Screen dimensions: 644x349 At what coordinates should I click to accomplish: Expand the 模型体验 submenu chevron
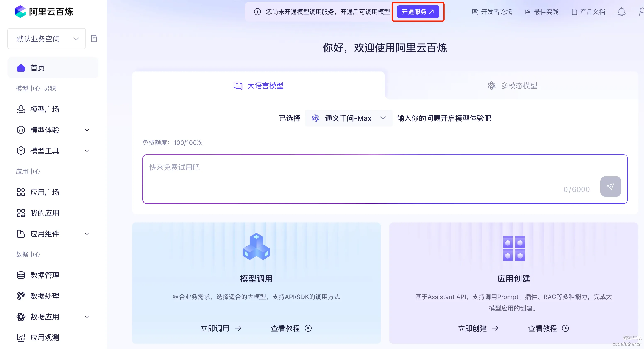87,130
